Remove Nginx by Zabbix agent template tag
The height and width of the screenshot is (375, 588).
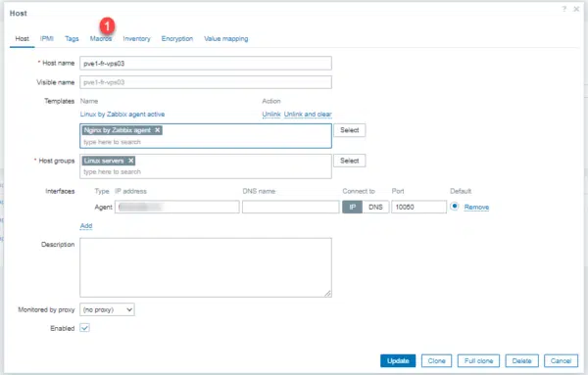158,130
